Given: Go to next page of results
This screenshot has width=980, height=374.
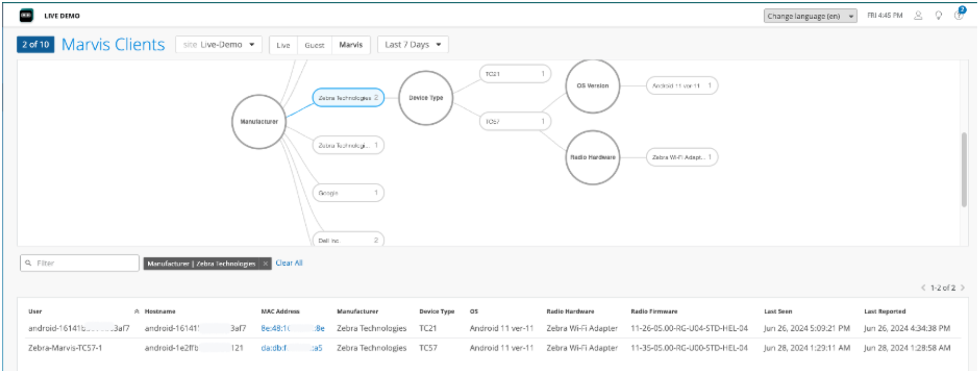Looking at the screenshot, I should pyautogui.click(x=962, y=288).
